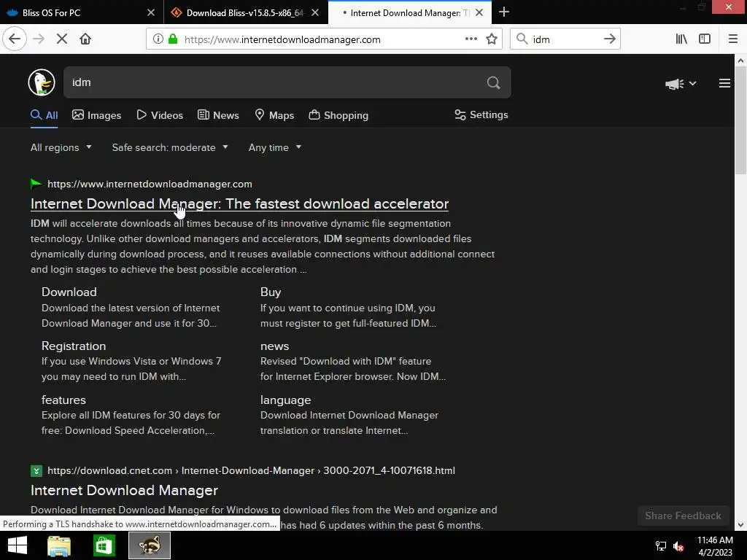The image size is (747, 560).
Task: Bookmark this page with the star icon
Action: point(492,39)
